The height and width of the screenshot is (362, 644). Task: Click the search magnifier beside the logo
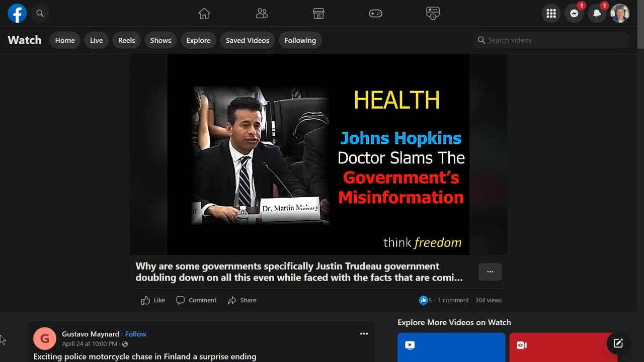(40, 14)
